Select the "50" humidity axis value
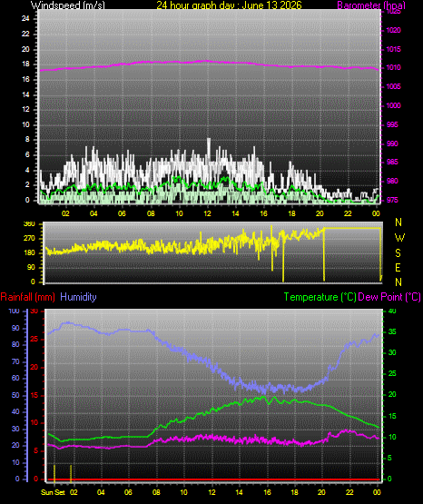 15,395
